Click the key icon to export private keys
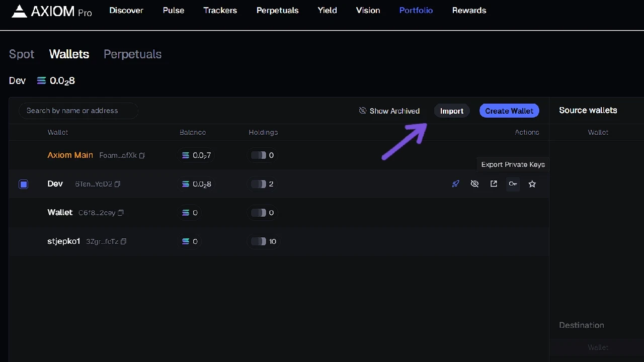 pos(513,184)
